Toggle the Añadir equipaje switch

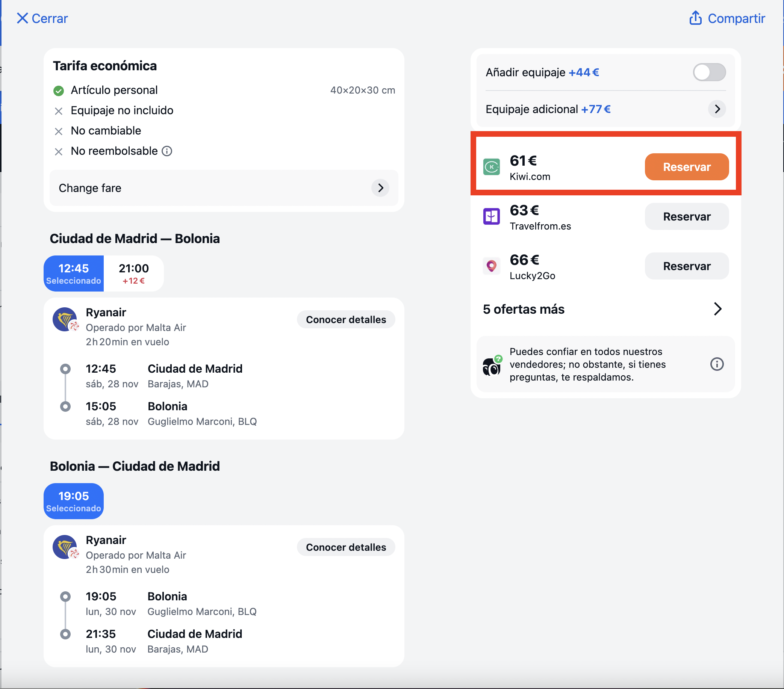pyautogui.click(x=709, y=72)
